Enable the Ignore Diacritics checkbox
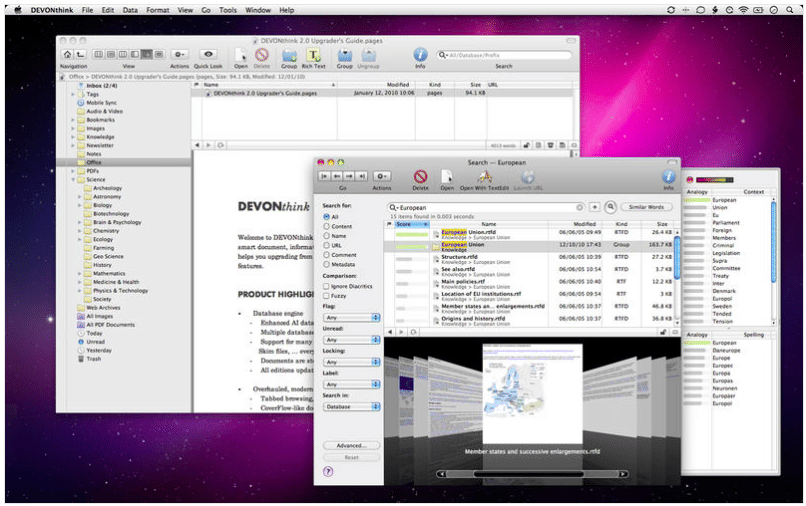Viewport: 806px width, 506px height. 327,285
